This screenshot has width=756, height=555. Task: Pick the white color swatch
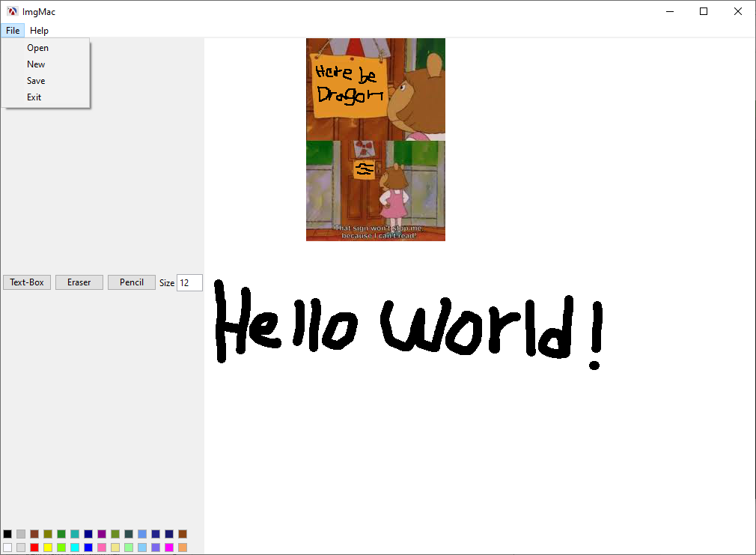(7, 548)
